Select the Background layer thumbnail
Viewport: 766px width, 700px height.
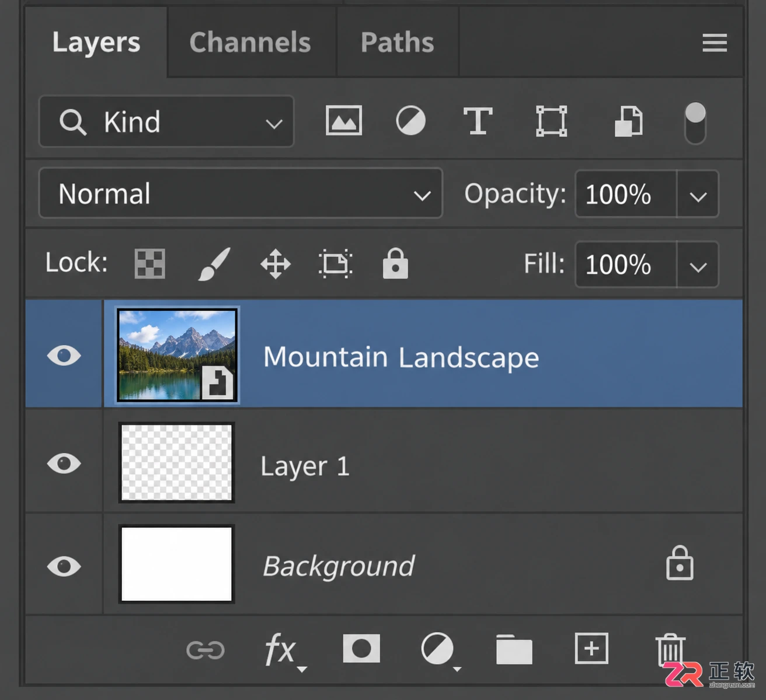coord(176,564)
